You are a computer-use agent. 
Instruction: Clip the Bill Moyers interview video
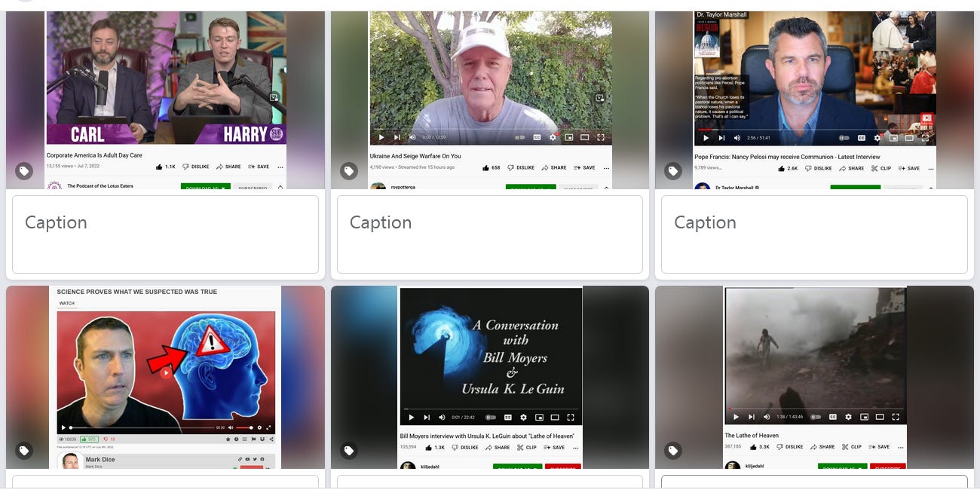pyautogui.click(x=526, y=447)
